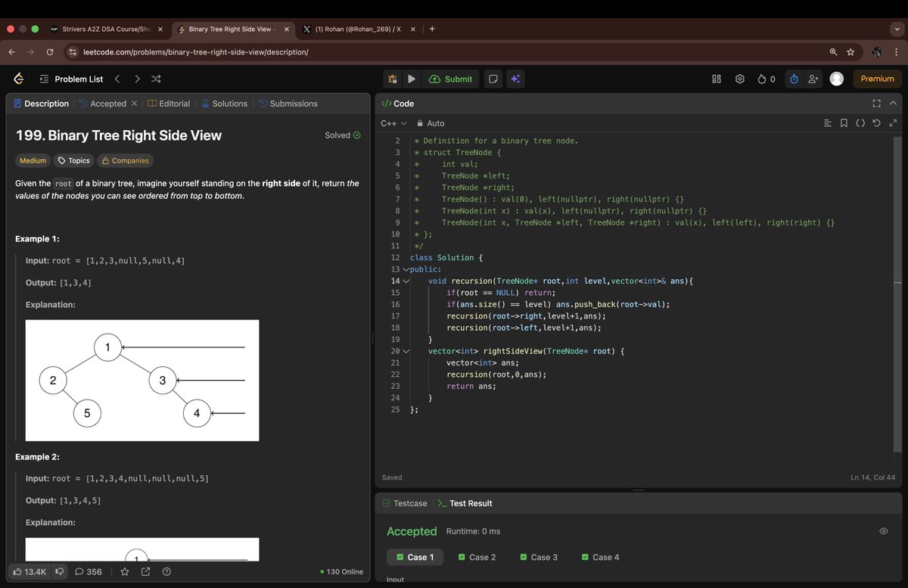Share the problem via external link icon
The image size is (908, 588).
click(146, 571)
